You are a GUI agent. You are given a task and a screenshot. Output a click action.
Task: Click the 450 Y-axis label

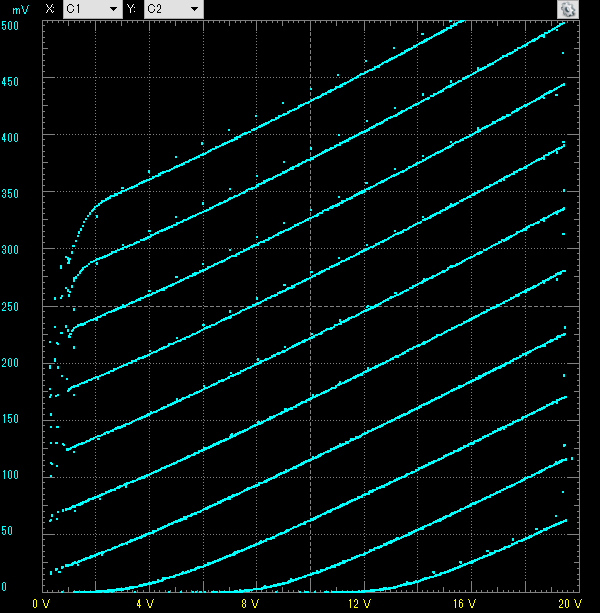[x=10, y=82]
